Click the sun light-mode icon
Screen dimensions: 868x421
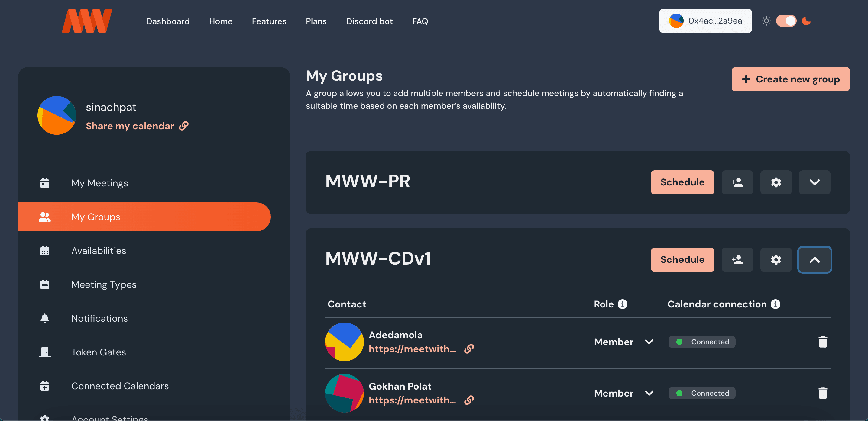[x=766, y=21]
